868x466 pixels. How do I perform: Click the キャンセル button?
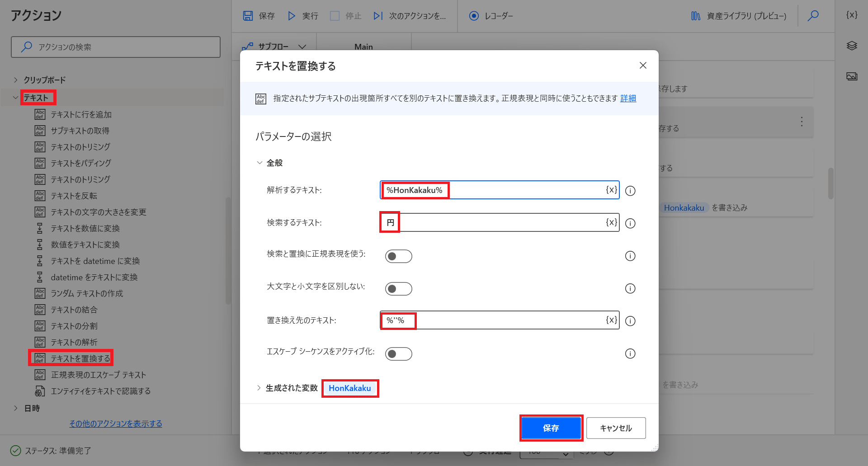pyautogui.click(x=616, y=428)
